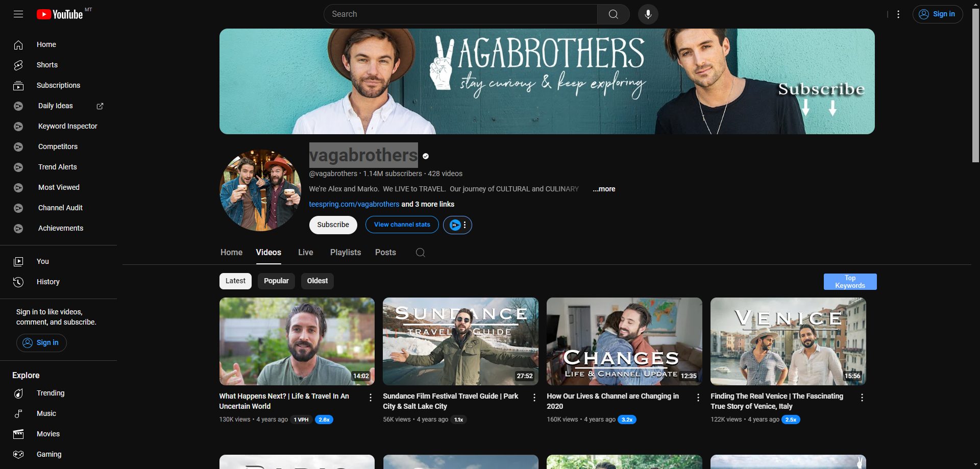Show and 3 more links
This screenshot has width=980, height=469.
(428, 204)
